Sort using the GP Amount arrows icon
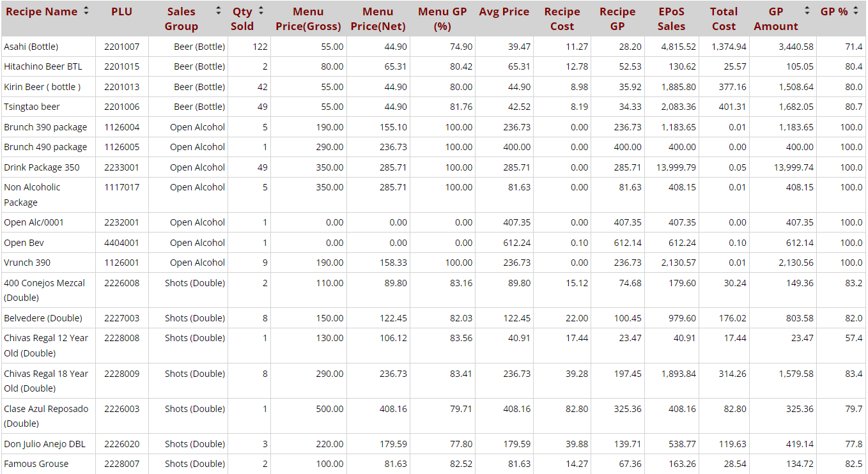Viewport: 868px width, 474px height. click(x=807, y=11)
